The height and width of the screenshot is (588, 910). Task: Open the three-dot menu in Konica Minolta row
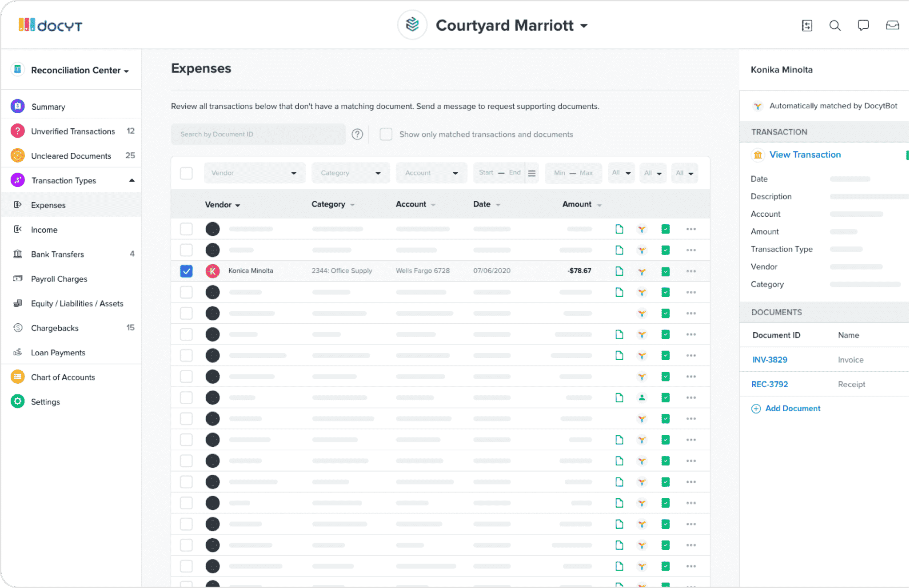(691, 271)
